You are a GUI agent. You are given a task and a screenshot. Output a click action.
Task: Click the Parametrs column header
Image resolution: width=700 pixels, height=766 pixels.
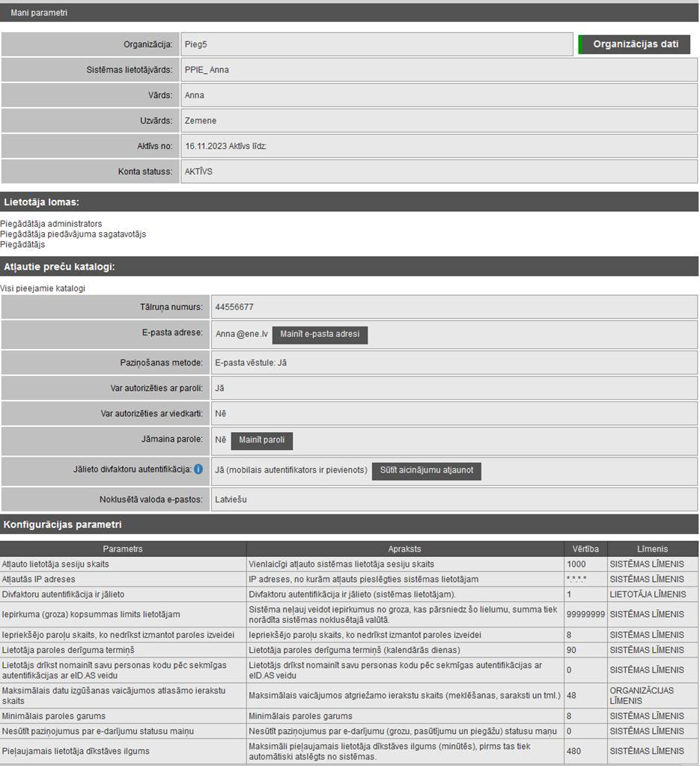[x=123, y=549]
